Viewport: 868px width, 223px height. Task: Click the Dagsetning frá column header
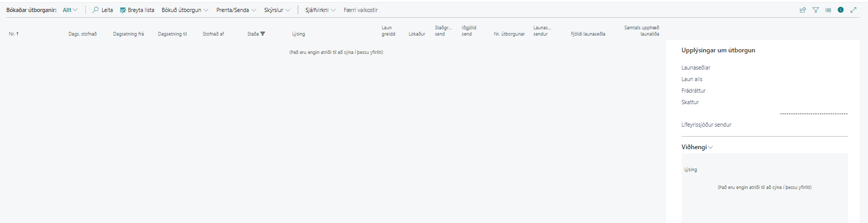click(128, 34)
